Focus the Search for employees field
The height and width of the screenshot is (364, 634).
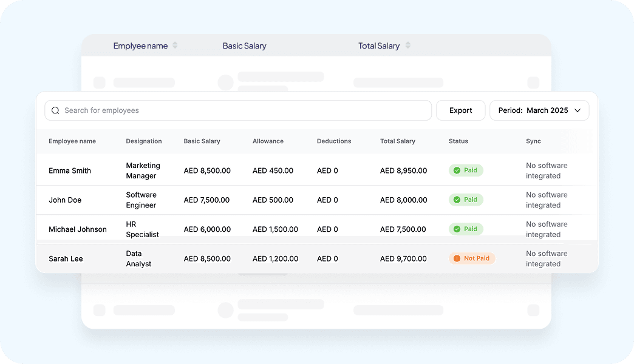(238, 110)
